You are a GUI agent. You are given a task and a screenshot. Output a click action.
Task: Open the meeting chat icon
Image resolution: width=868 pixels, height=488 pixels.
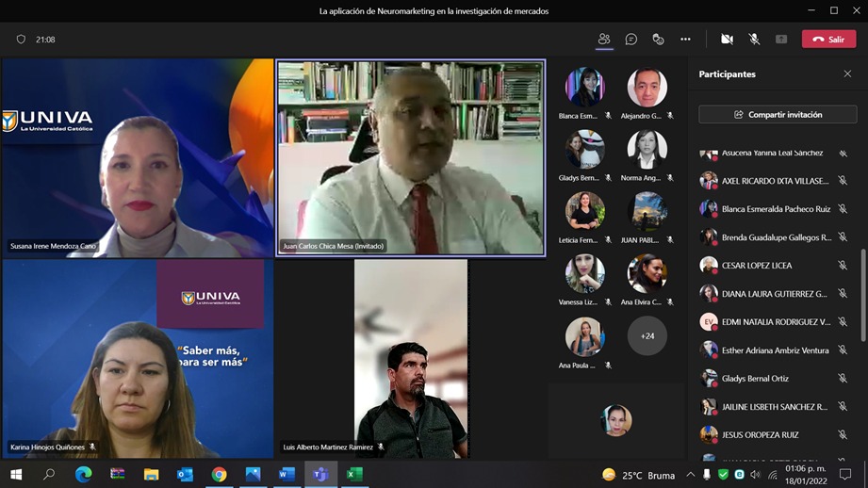631,40
